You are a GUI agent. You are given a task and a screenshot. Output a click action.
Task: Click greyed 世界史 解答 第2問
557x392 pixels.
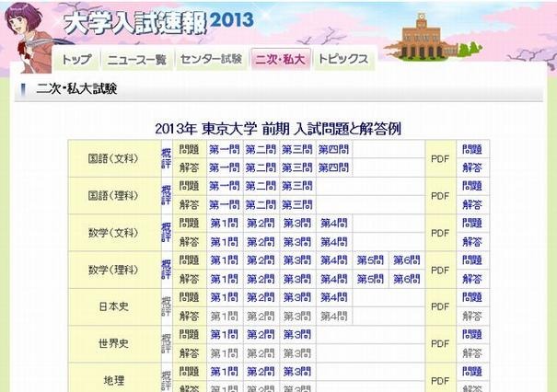(x=261, y=353)
